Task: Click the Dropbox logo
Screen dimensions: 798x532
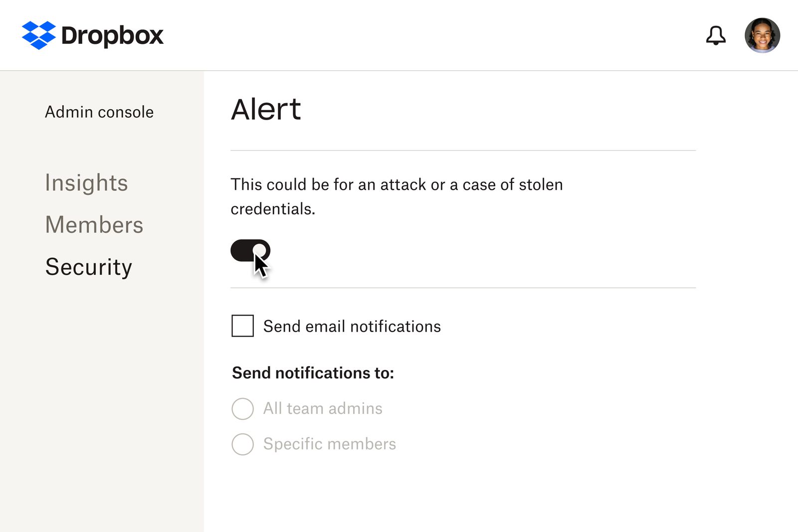Action: click(92, 35)
